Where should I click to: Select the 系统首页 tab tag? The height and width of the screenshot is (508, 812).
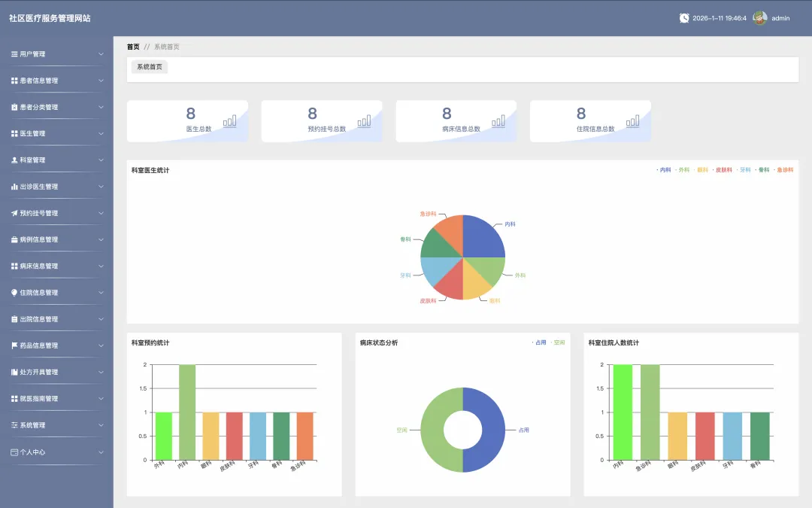coord(150,67)
